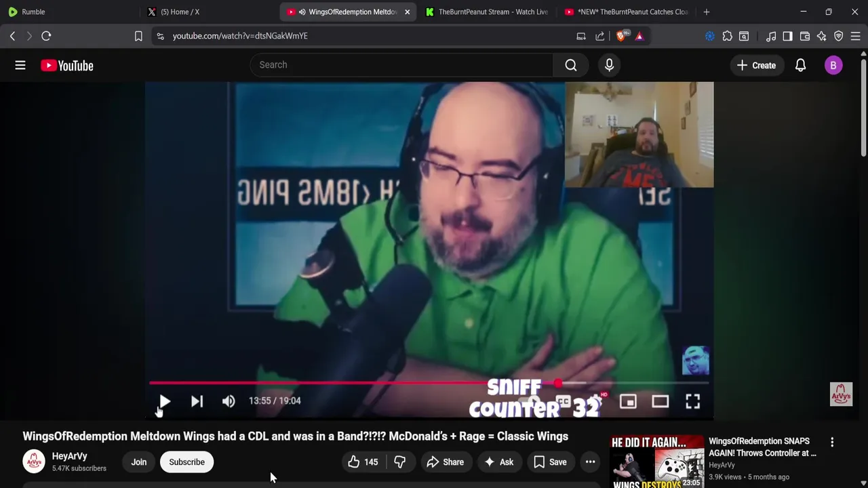Open Brave Rewards triangle icon
868x488 pixels.
pyautogui.click(x=639, y=36)
